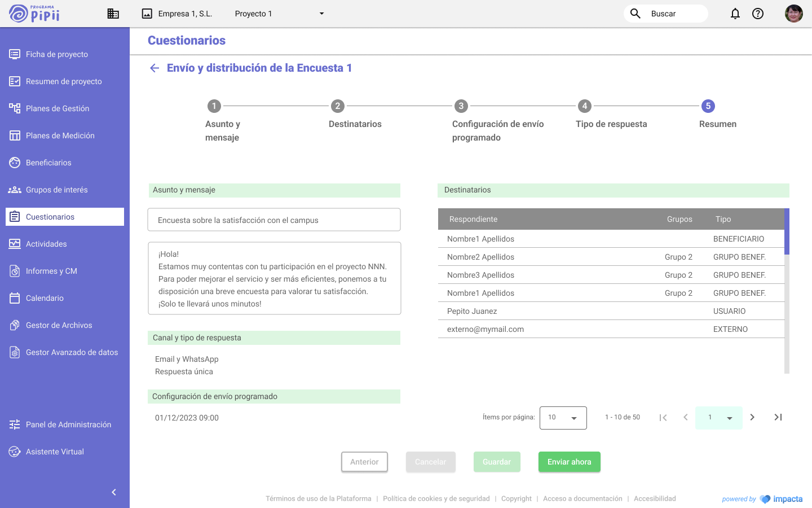Go to step 2 Destinatarios
Image resolution: width=812 pixels, height=508 pixels.
pos(337,106)
